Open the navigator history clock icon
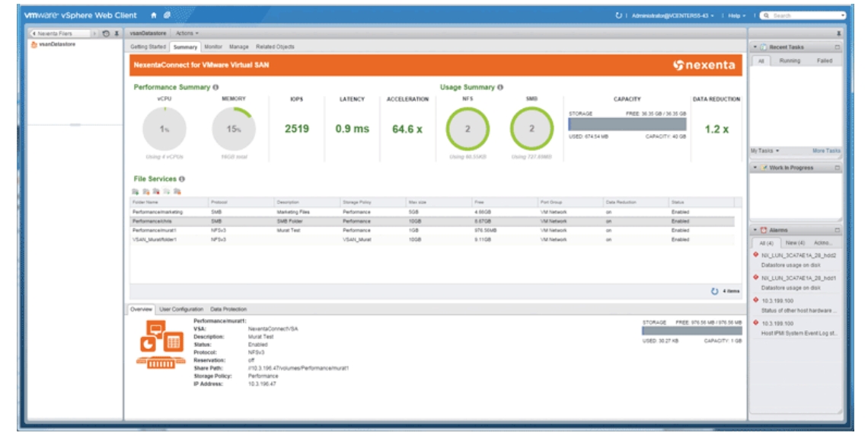This screenshot has width=868, height=436. pos(107,34)
